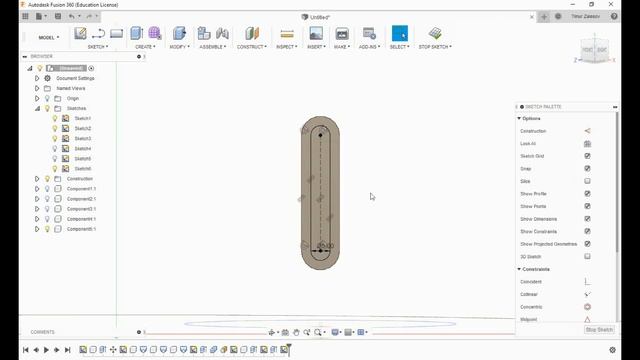Enable the Slice checkbox
The width and height of the screenshot is (640, 360).
(x=587, y=181)
